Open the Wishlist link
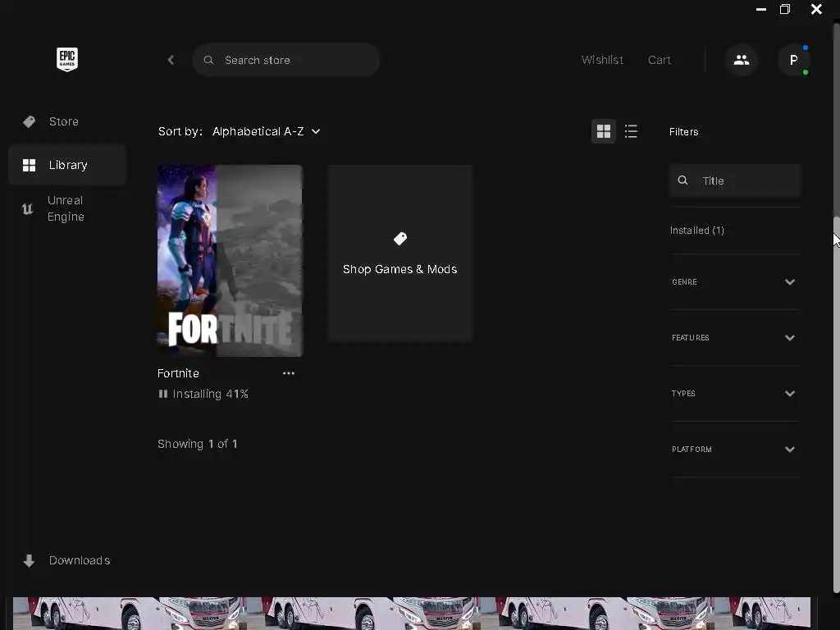This screenshot has height=630, width=840. tap(602, 60)
